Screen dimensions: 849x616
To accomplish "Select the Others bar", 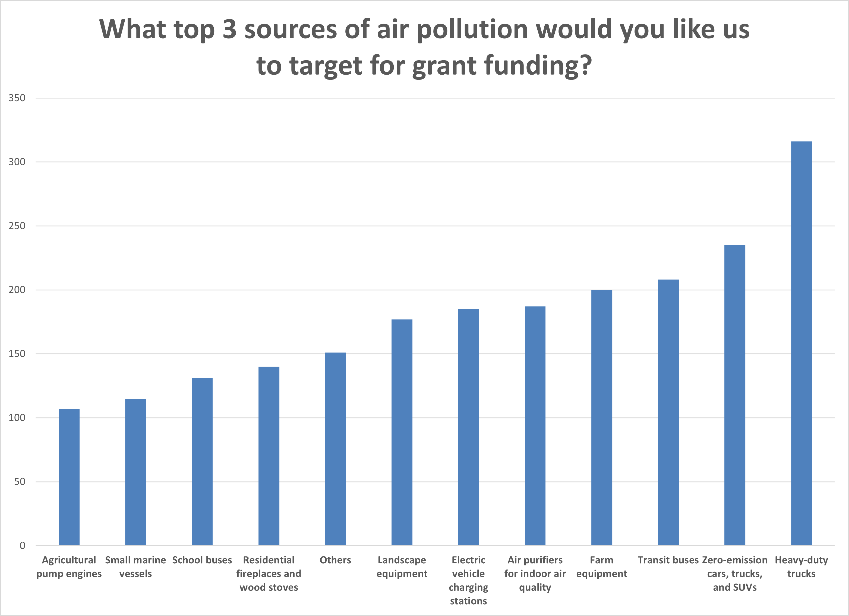I will (335, 449).
